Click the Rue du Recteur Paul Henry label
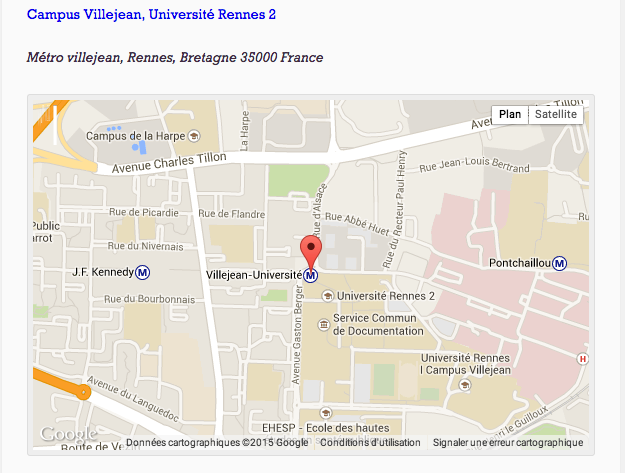This screenshot has height=473, width=625. [x=395, y=210]
